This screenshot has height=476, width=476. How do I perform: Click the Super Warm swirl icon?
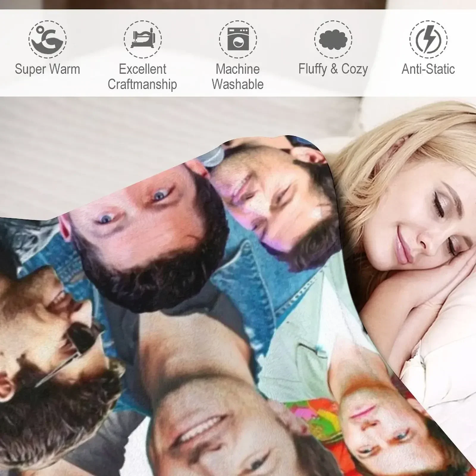pos(48,39)
